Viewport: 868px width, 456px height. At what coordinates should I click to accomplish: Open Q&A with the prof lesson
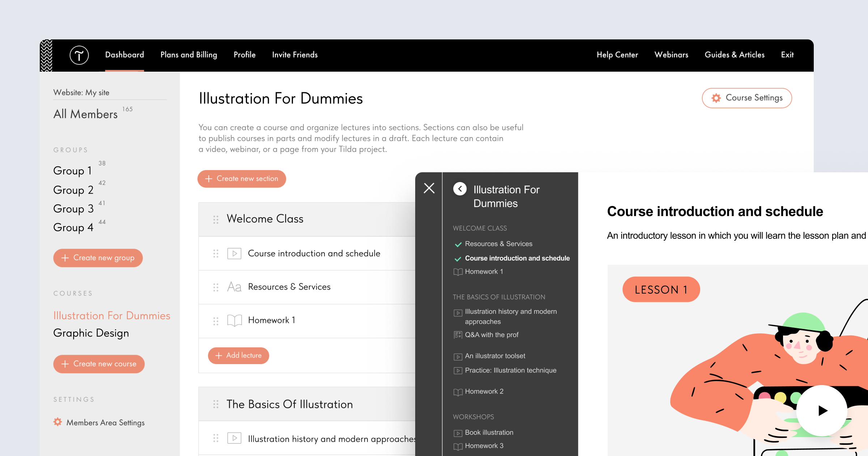[x=492, y=335]
